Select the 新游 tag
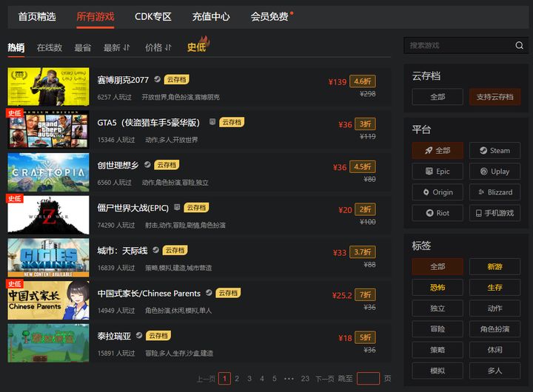Screen dimensions: 533x392 [495, 267]
